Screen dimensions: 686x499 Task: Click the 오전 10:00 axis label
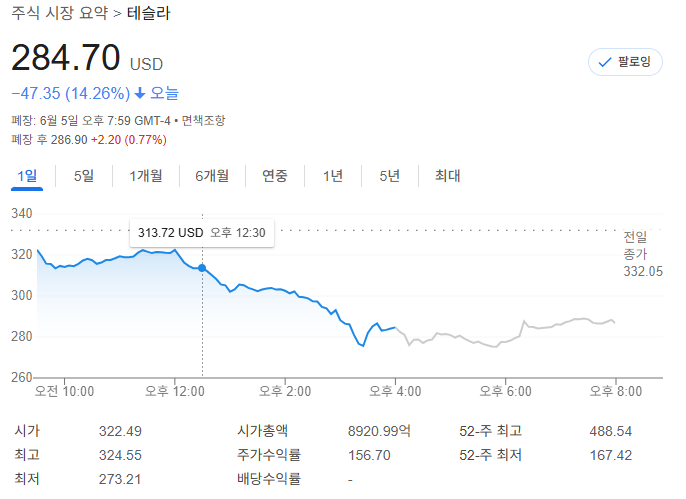click(x=64, y=391)
